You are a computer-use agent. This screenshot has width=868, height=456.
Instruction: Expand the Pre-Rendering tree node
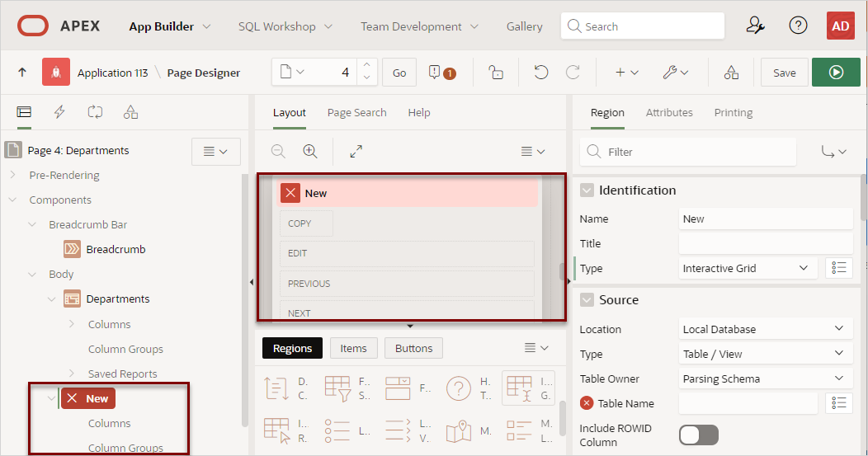click(12, 175)
